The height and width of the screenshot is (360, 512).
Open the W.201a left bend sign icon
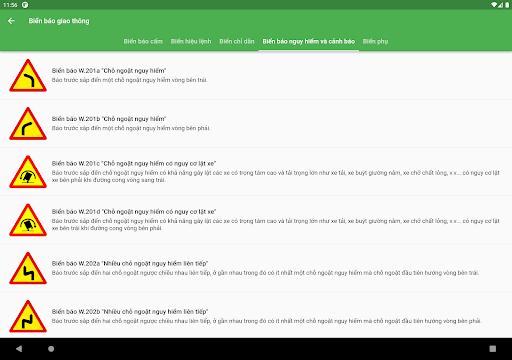28,75
